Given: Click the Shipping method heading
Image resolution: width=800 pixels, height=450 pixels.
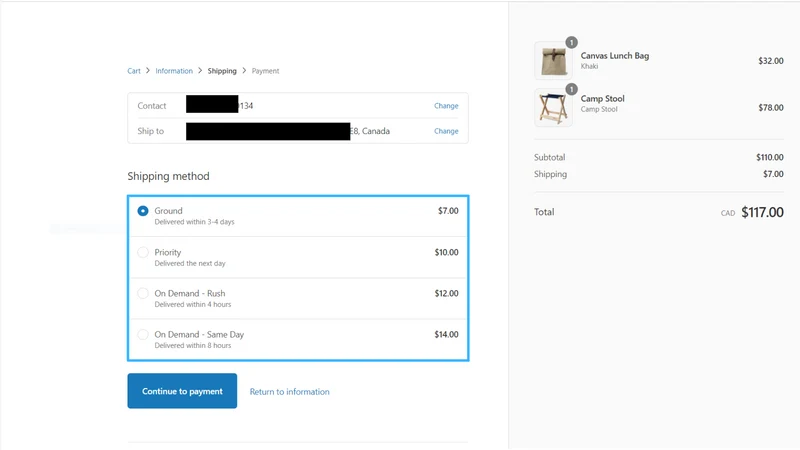Looking at the screenshot, I should tap(168, 176).
